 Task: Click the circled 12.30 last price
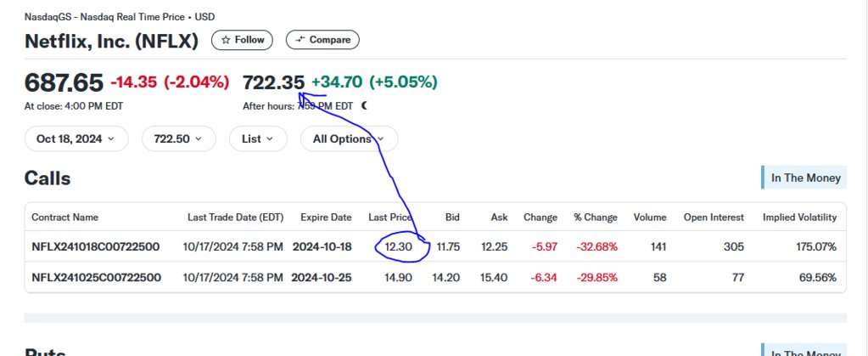coord(398,247)
